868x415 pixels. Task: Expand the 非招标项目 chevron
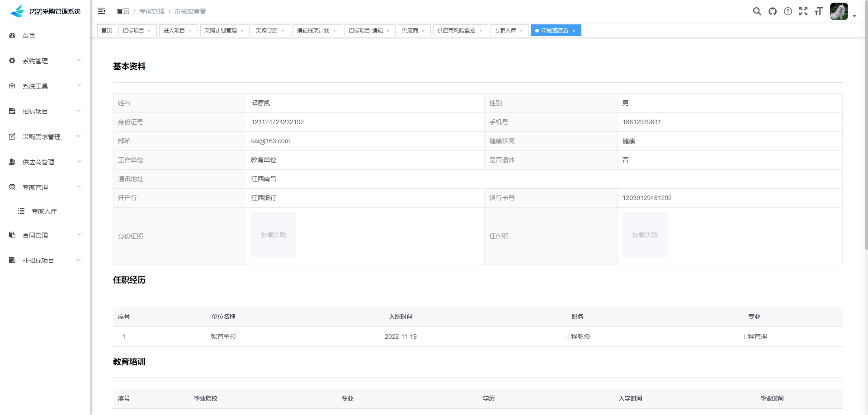[x=79, y=260]
